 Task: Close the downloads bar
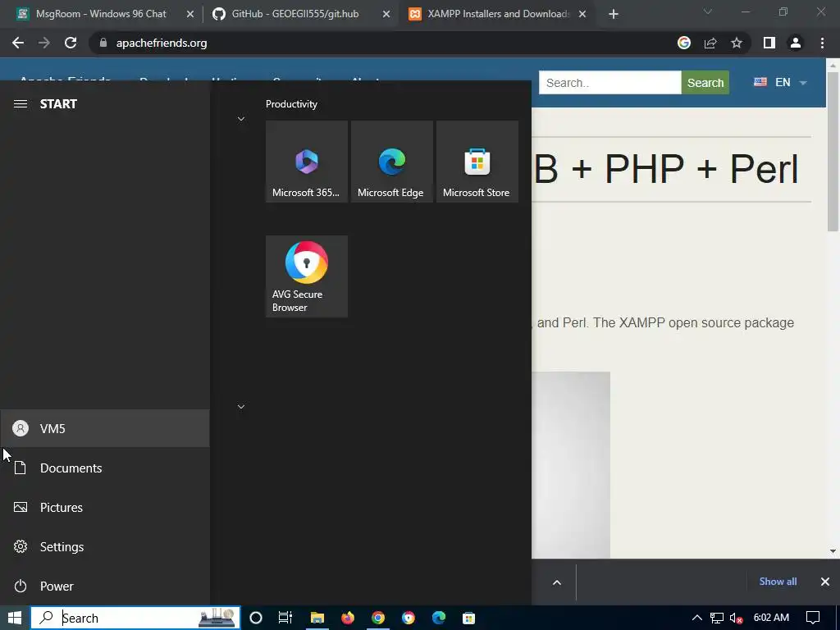click(x=825, y=582)
